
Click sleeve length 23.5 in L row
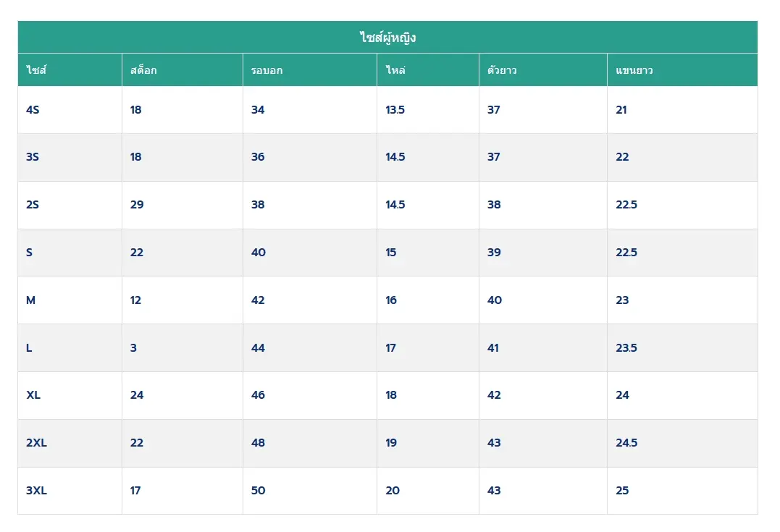626,348
